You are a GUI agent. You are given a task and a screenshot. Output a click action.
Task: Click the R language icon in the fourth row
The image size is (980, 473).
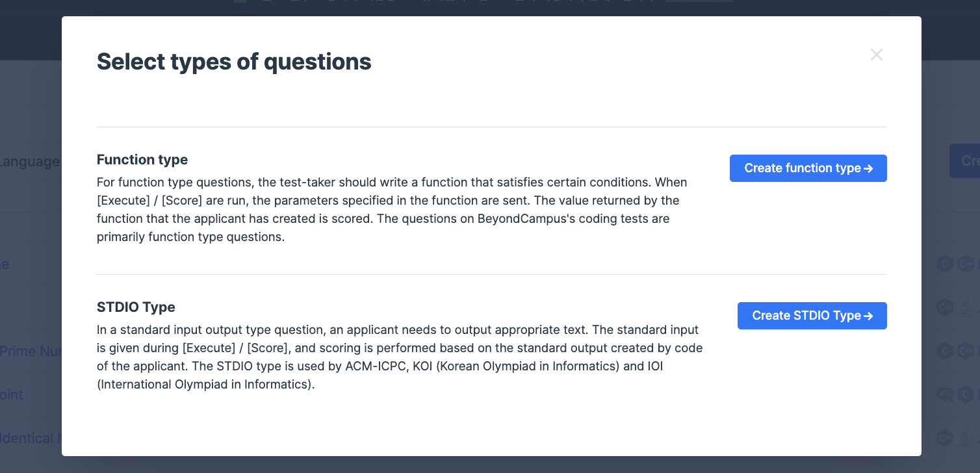944,394
